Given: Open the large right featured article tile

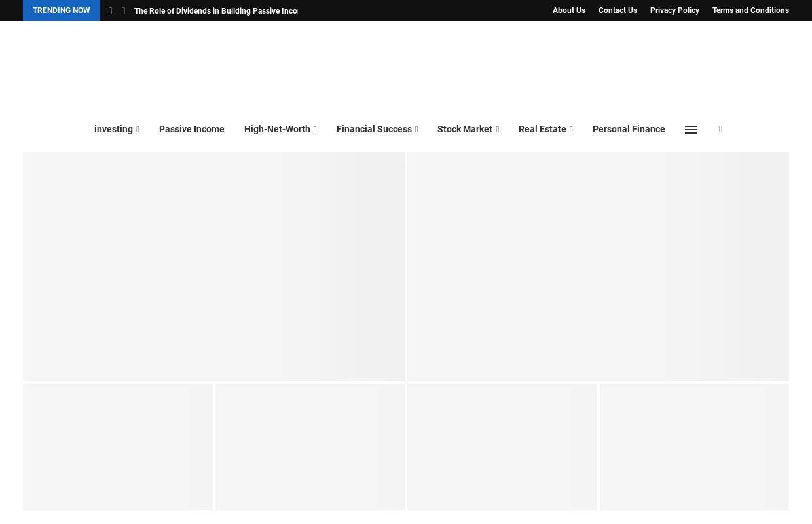Looking at the screenshot, I should coord(598,266).
